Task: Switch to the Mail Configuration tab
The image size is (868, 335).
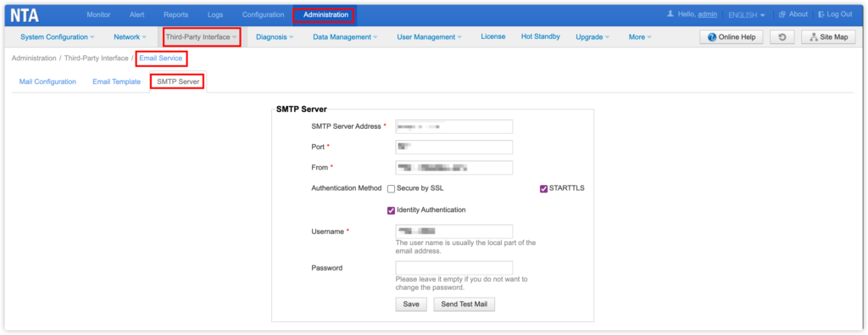Action: (x=47, y=81)
